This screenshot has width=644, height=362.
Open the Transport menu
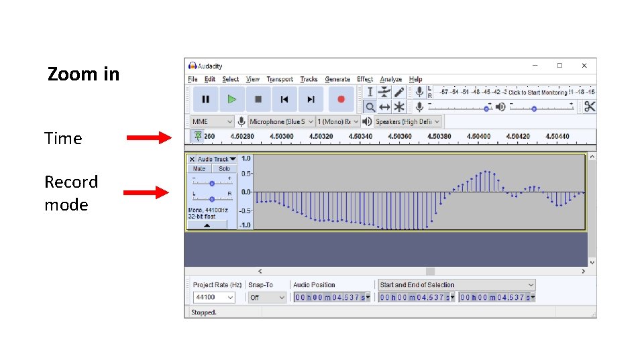[280, 79]
